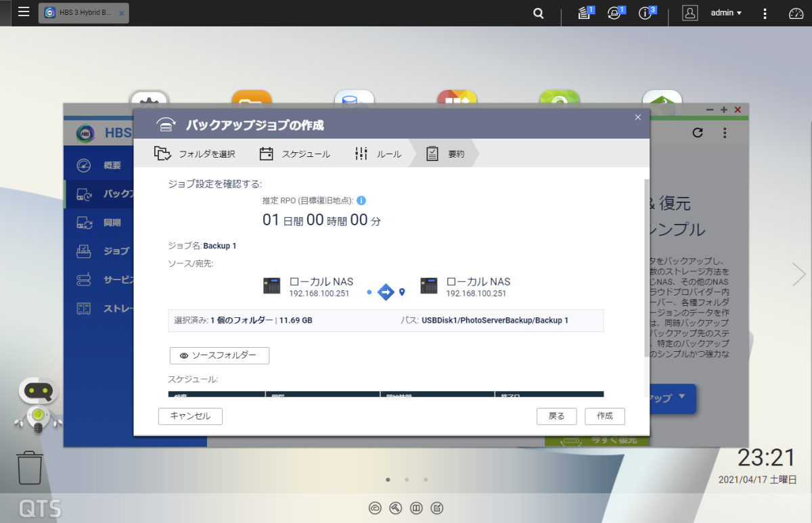
Task: Expand the admin user dropdown
Action: tap(726, 13)
